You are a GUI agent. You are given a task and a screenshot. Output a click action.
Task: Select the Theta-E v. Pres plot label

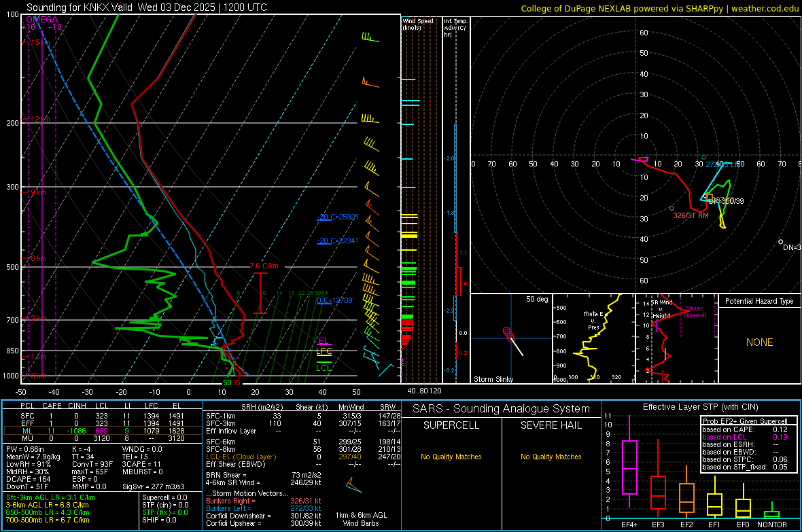593,320
